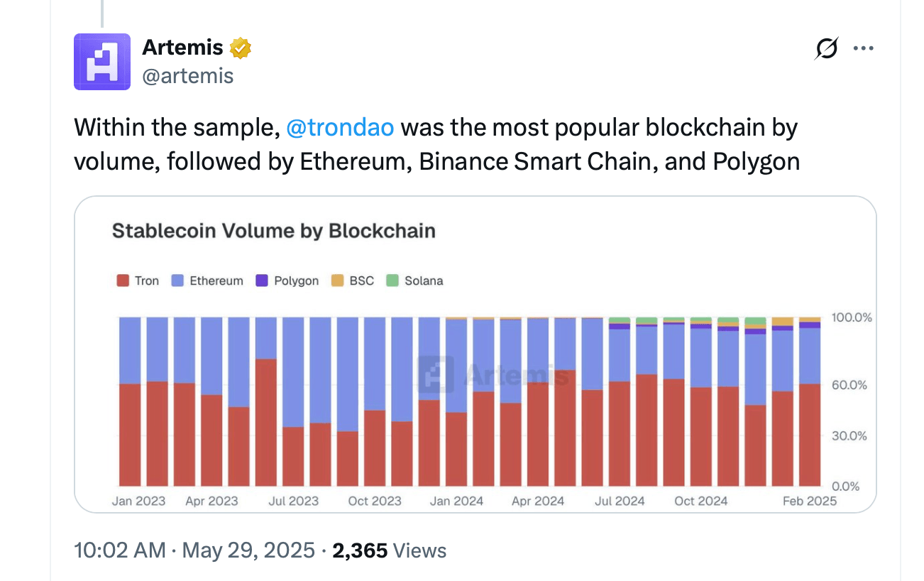Click the orange BSC legend swatch

337,281
